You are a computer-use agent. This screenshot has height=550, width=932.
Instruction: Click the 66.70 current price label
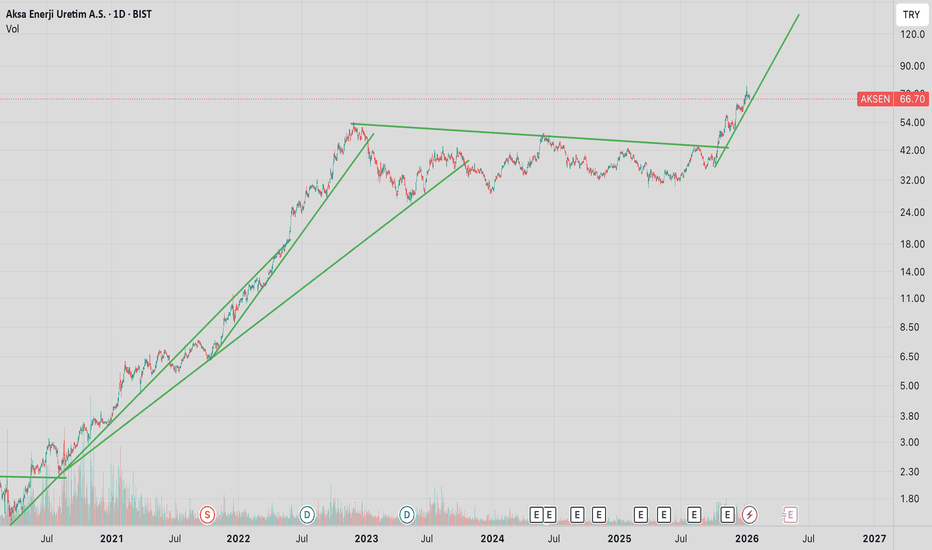[x=912, y=99]
